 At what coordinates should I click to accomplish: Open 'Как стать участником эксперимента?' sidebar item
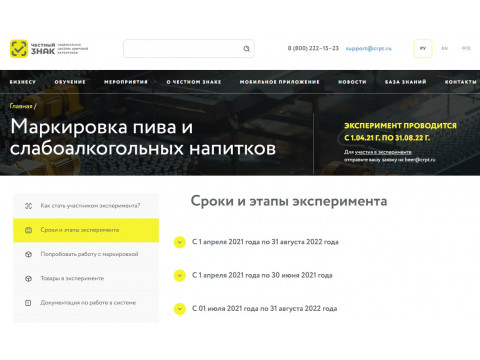pos(86,206)
